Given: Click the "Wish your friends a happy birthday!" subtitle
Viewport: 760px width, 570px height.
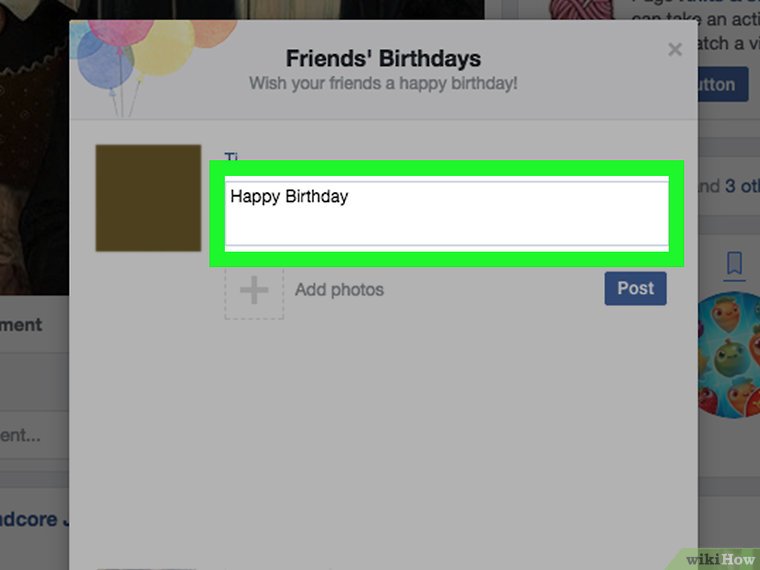Looking at the screenshot, I should tap(383, 83).
